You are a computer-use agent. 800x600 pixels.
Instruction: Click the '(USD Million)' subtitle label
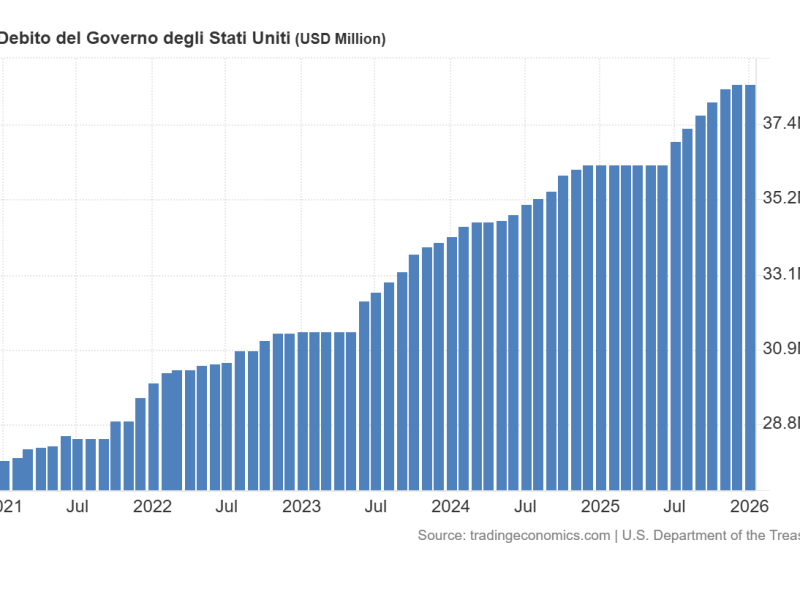(341, 40)
